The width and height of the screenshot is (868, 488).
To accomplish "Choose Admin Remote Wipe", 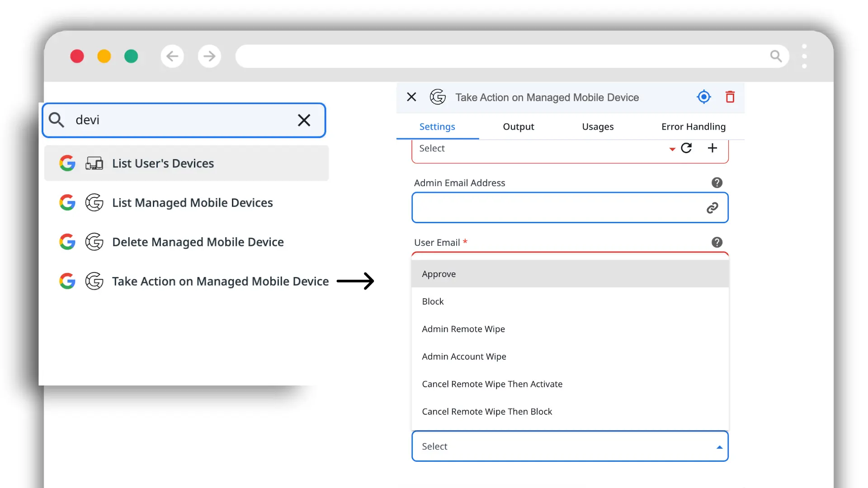I will tap(570, 329).
